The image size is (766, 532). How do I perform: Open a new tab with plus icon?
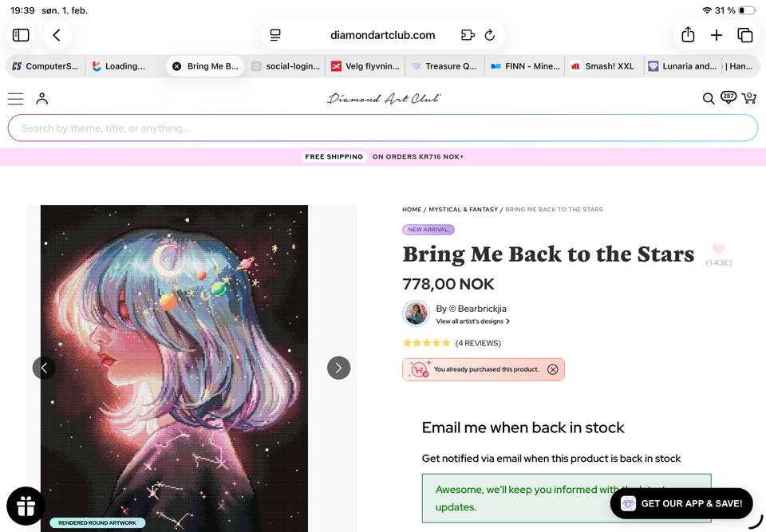717,35
